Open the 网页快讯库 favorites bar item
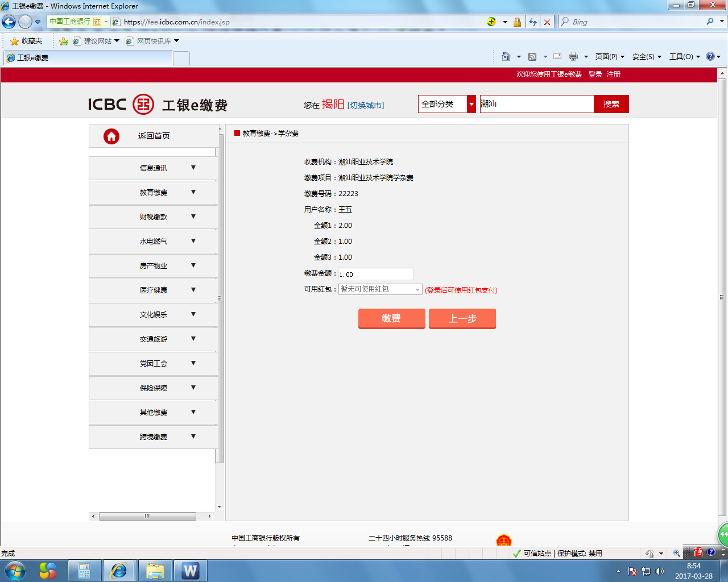This screenshot has height=582, width=728. (152, 41)
